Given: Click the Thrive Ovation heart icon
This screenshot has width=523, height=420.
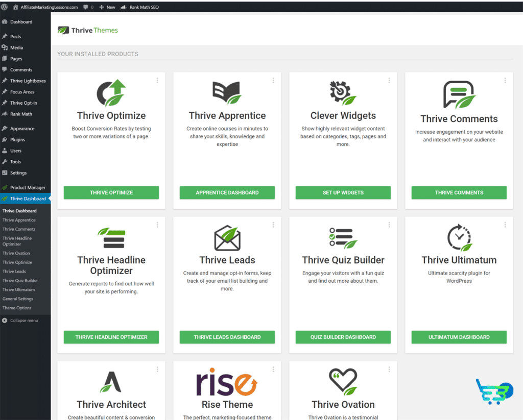Looking at the screenshot, I should 343,382.
